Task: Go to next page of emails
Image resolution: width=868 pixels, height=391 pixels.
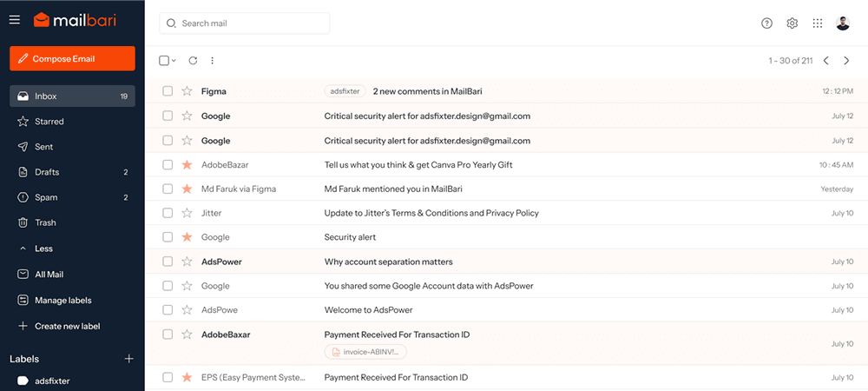Action: click(x=846, y=61)
